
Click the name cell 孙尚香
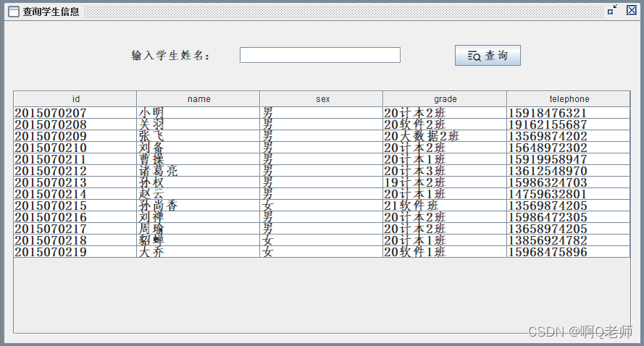198,206
